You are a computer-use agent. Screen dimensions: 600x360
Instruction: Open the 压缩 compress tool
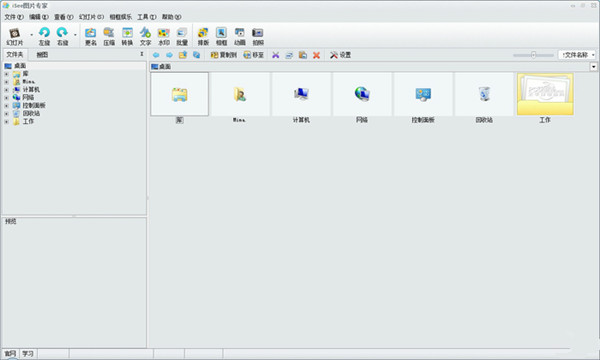[x=109, y=37]
